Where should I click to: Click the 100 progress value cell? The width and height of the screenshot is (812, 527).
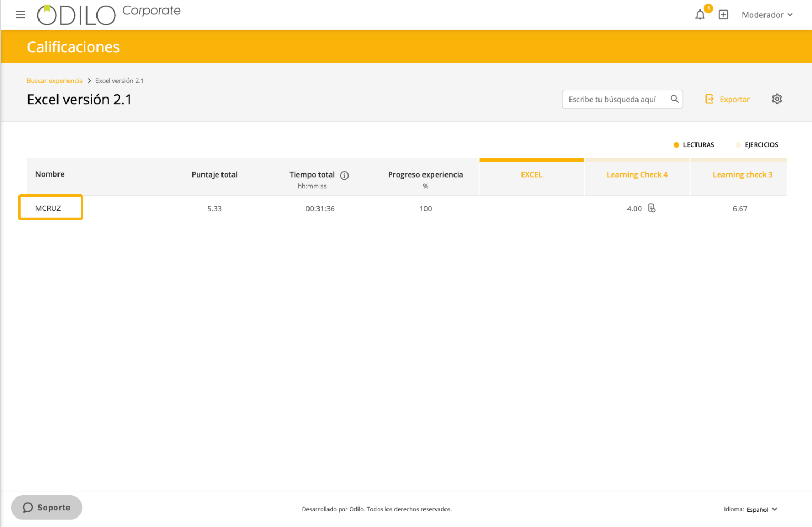pos(426,209)
